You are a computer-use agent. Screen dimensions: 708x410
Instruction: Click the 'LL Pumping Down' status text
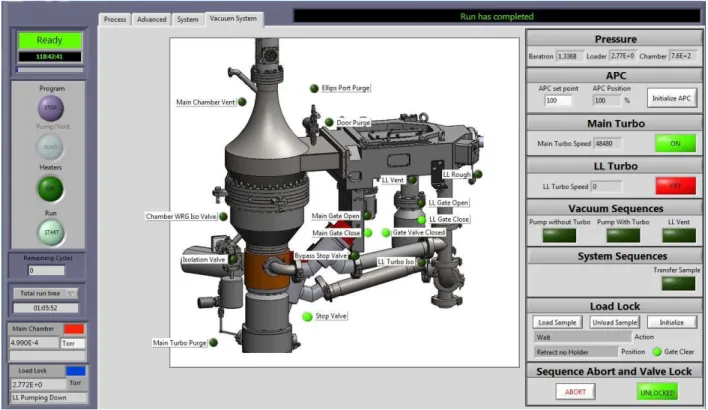click(x=48, y=398)
